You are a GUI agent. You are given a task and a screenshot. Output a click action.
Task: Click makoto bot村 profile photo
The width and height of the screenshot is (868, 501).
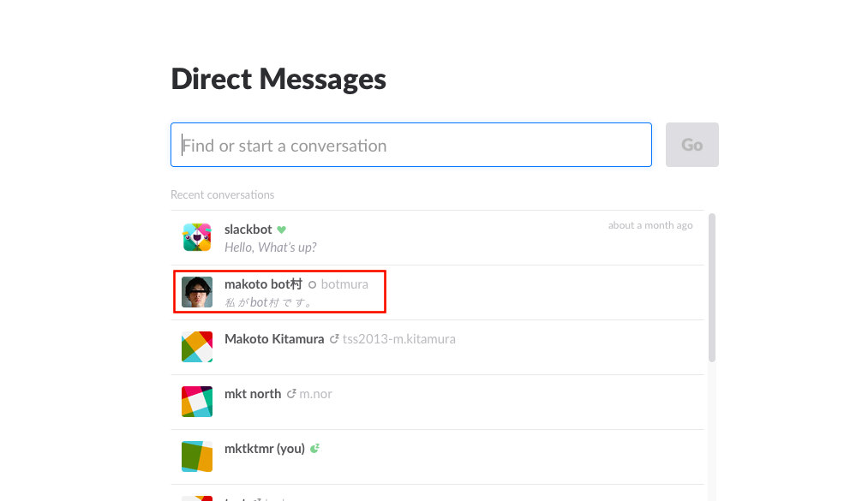[197, 292]
